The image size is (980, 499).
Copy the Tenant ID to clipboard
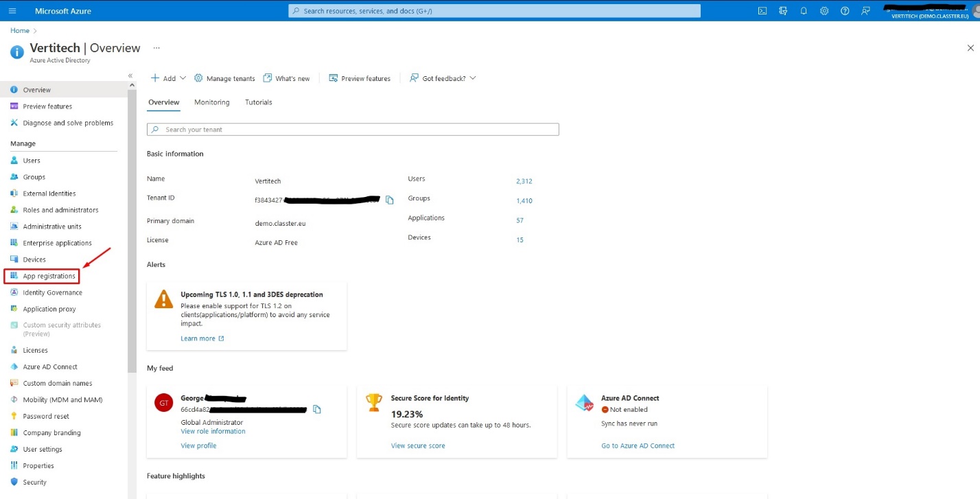390,200
